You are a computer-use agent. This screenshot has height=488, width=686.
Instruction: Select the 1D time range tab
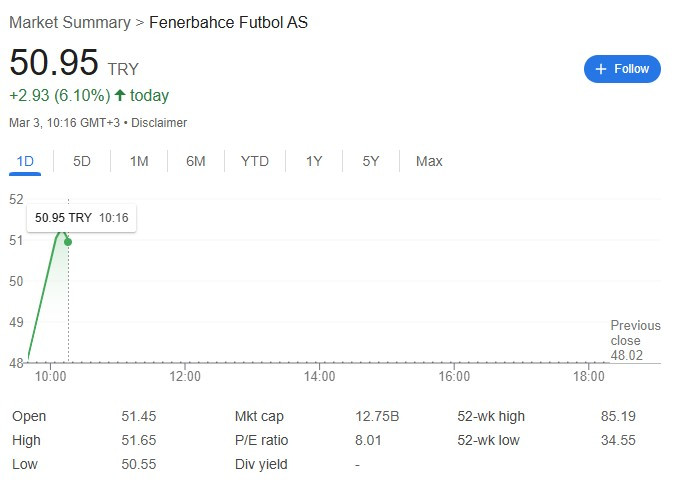[x=25, y=161]
